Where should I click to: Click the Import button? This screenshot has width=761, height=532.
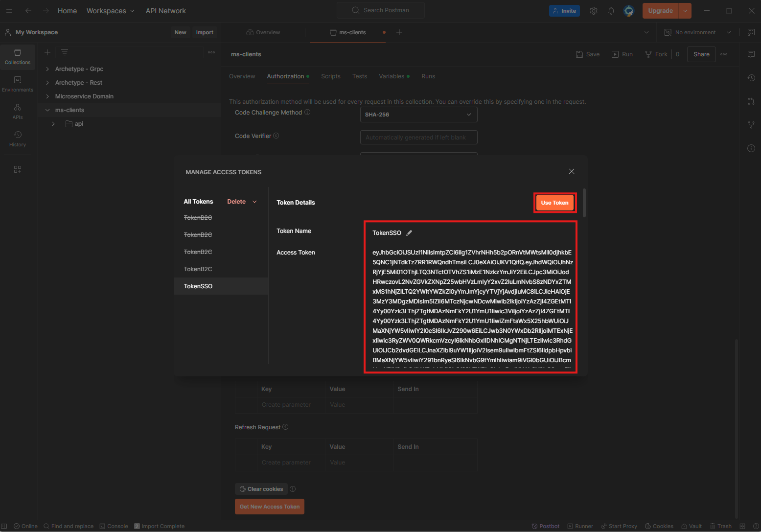(x=205, y=32)
